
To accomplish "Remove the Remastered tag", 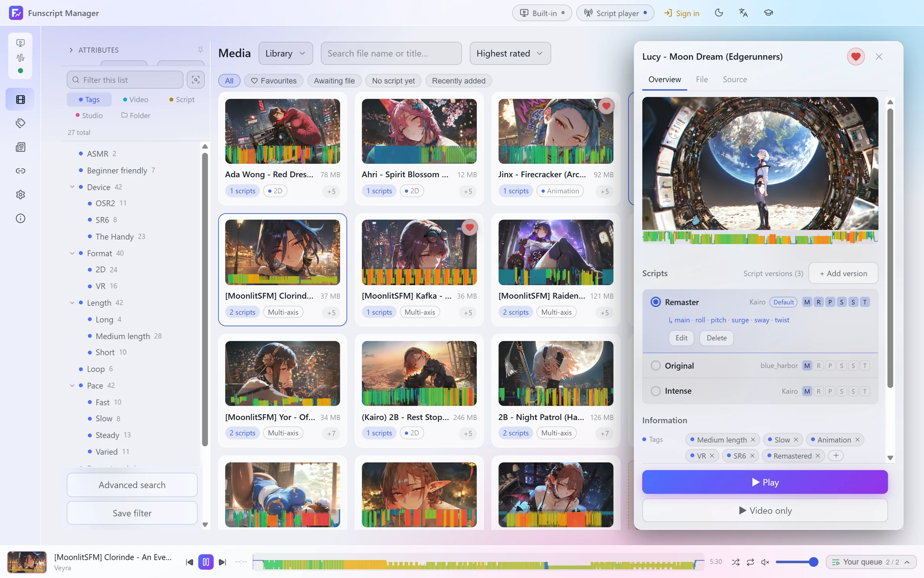I will [817, 456].
